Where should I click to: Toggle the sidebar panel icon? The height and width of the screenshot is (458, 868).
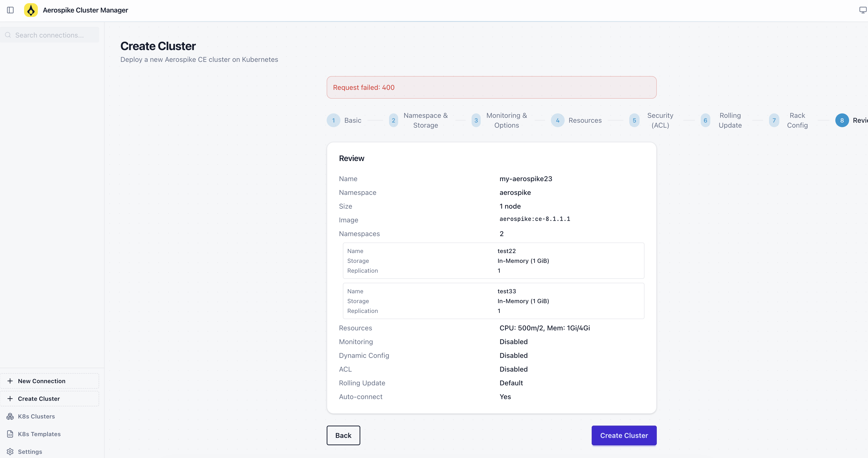coord(11,10)
